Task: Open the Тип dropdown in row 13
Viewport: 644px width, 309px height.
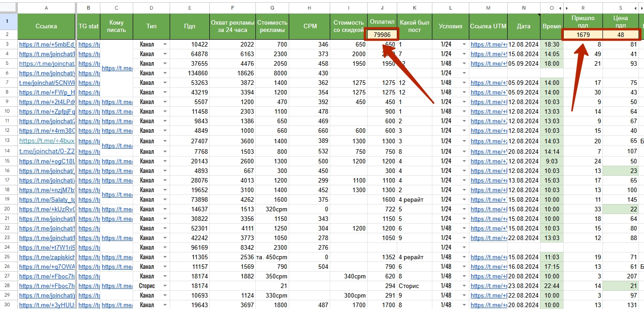Action: click(165, 141)
